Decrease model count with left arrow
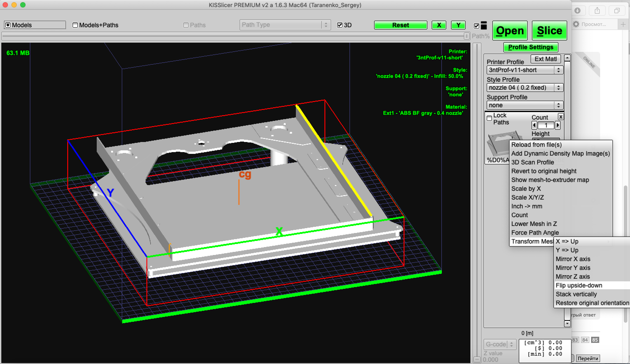 pyautogui.click(x=534, y=125)
